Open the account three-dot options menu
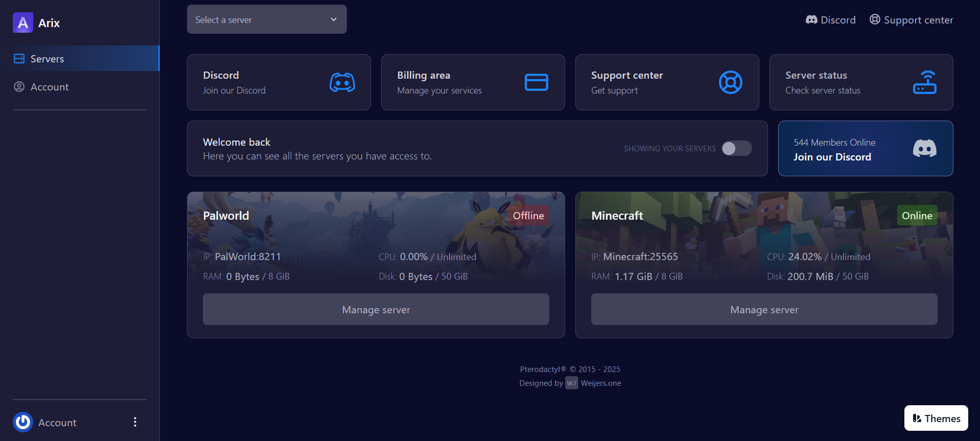980x441 pixels. point(135,422)
